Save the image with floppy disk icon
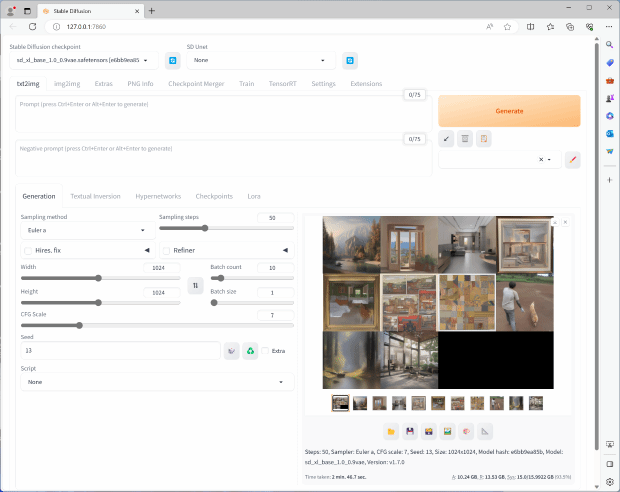The image size is (620, 492). pyautogui.click(x=410, y=431)
